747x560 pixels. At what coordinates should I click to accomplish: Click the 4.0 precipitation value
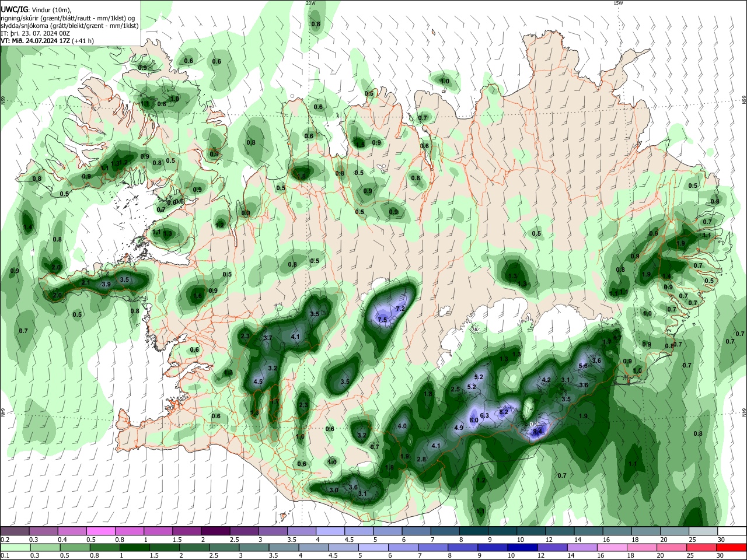pyautogui.click(x=402, y=426)
